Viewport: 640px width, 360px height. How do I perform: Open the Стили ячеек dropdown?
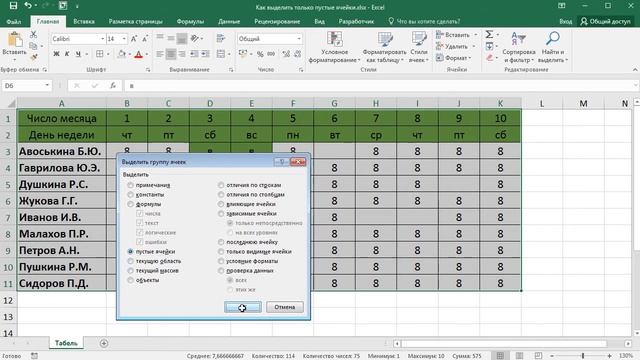pos(419,48)
